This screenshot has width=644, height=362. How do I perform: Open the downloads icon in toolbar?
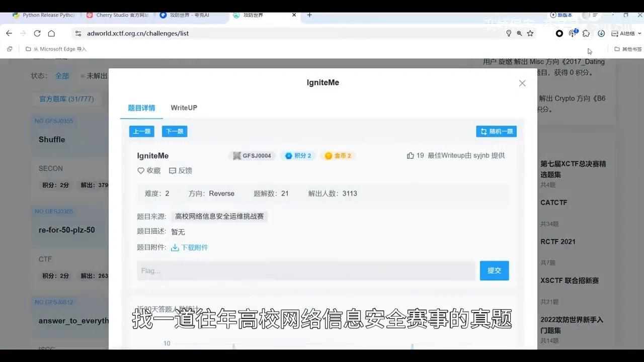[x=601, y=33]
